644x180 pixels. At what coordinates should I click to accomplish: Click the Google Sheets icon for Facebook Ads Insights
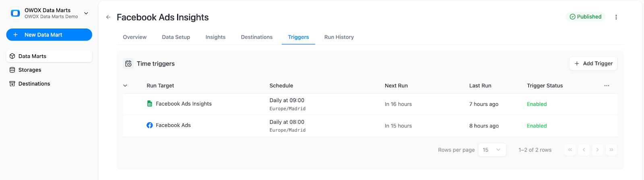tap(150, 104)
